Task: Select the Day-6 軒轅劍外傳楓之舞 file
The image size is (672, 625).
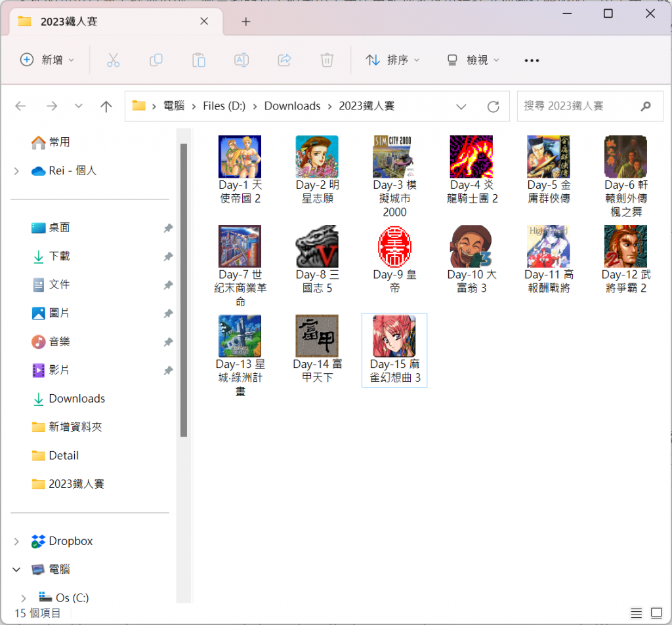Action: [625, 176]
